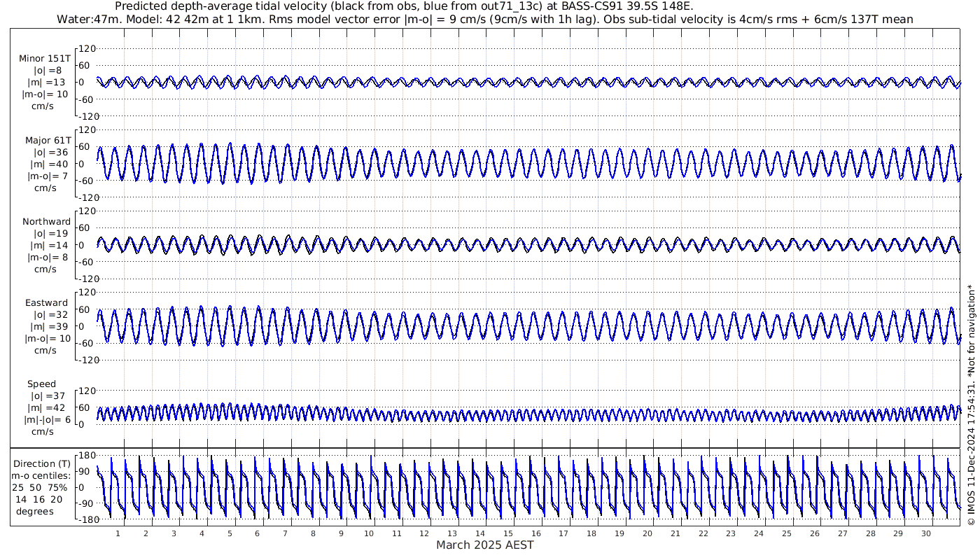980x560 pixels.
Task: Click day '11' on the date axis
Action: tap(396, 533)
